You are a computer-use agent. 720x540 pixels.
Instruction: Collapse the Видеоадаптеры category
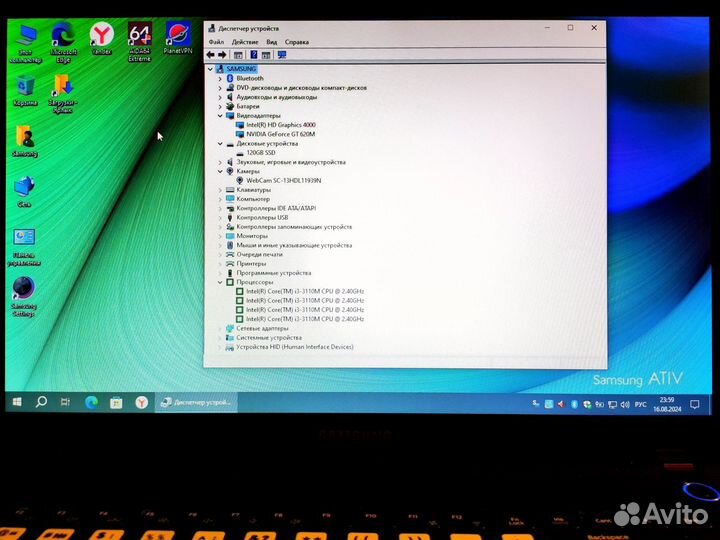click(220, 116)
